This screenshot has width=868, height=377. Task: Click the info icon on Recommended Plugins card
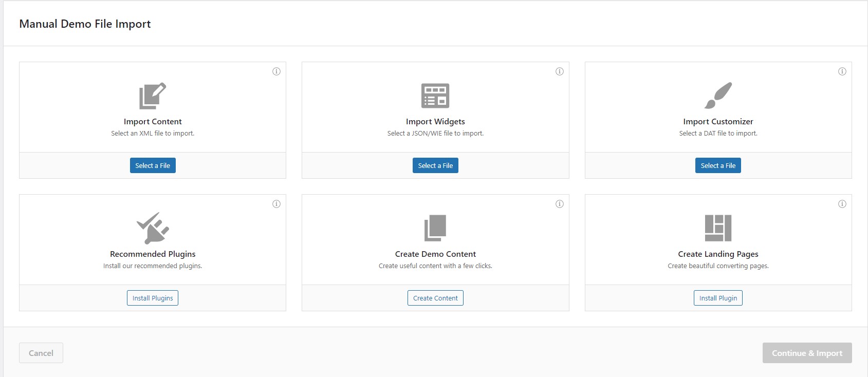276,204
